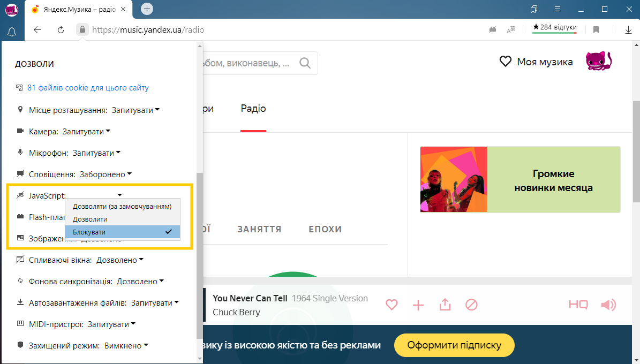The height and width of the screenshot is (364, 640).
Task: Reload the Yandex Music page
Action: click(61, 30)
